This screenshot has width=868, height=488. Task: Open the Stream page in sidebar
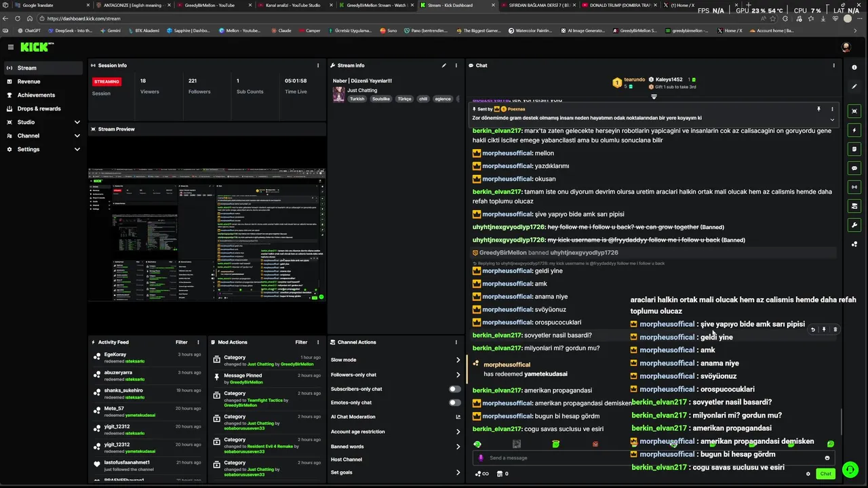click(x=43, y=68)
